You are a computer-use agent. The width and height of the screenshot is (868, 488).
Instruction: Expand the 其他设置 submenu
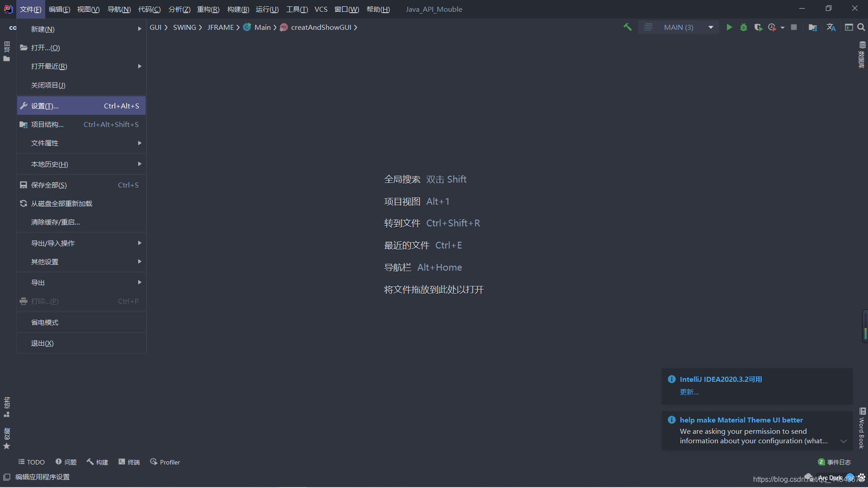(x=81, y=262)
